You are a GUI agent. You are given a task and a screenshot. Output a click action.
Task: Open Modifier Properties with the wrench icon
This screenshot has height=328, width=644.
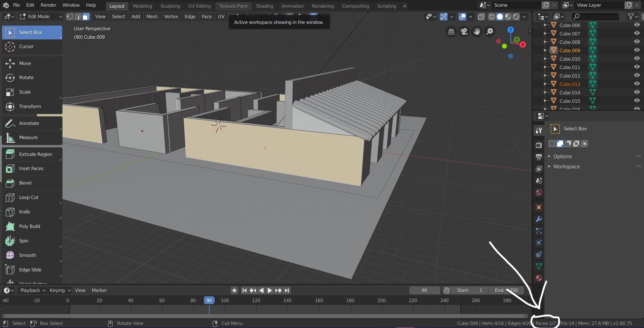tap(538, 219)
